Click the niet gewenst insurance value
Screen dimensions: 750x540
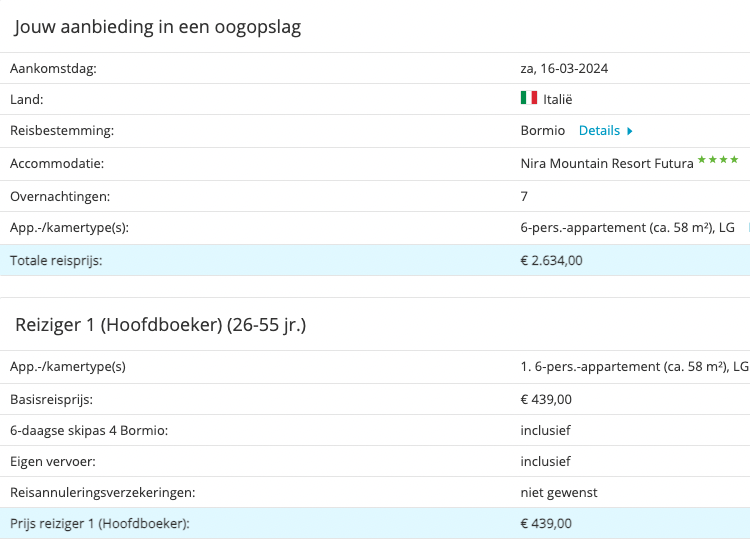[x=559, y=493]
